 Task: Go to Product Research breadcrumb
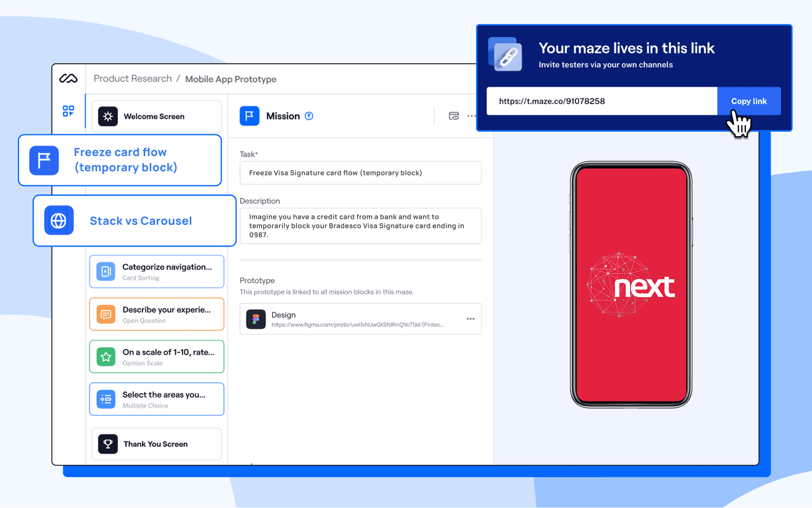pos(133,78)
